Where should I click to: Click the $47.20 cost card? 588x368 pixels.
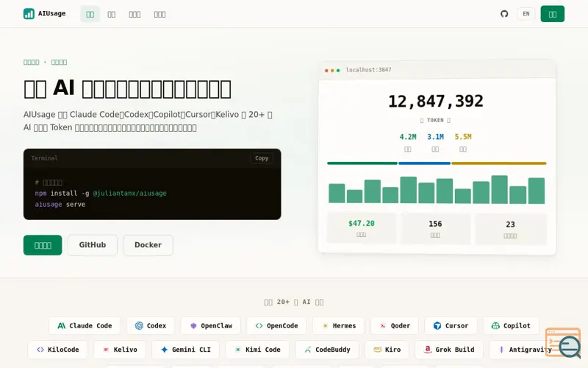pos(362,228)
